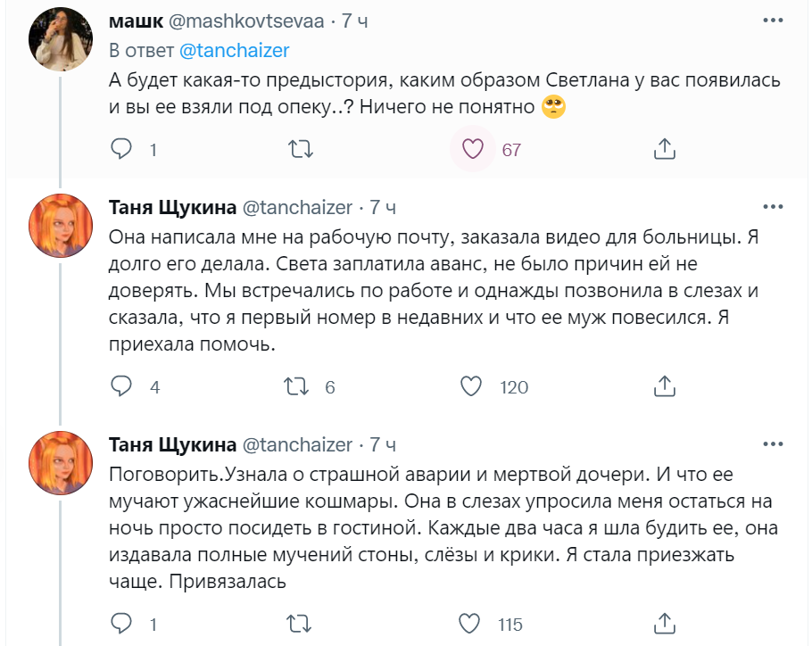Open the Таня Щукина name on last tweet
This screenshot has width=812, height=646.
pos(171,443)
